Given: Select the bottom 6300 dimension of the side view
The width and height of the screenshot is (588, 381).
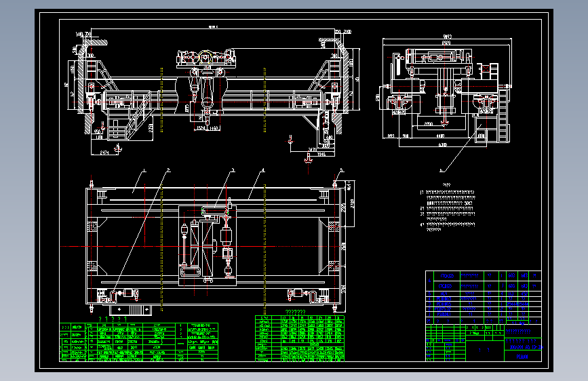Looking at the screenshot, I should tap(442, 145).
